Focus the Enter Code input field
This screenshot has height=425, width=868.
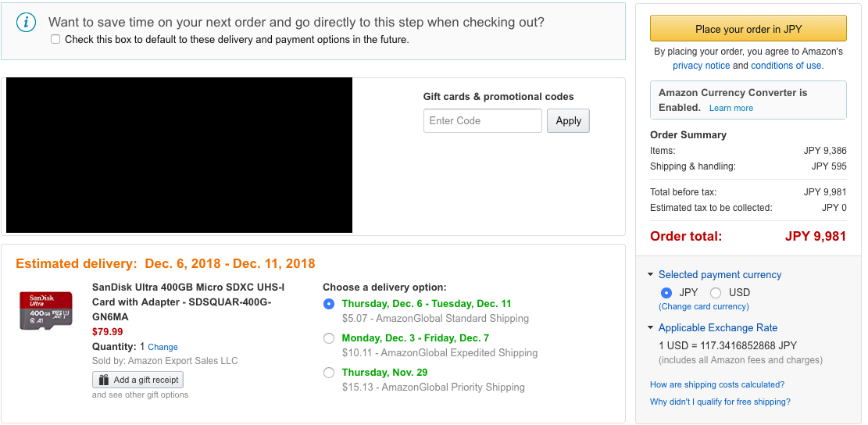click(x=482, y=121)
